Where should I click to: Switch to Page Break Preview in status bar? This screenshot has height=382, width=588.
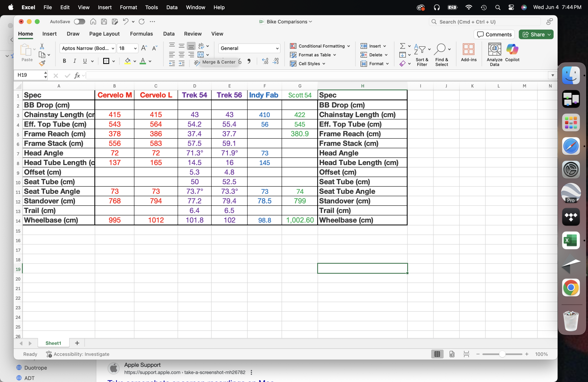pos(466,354)
